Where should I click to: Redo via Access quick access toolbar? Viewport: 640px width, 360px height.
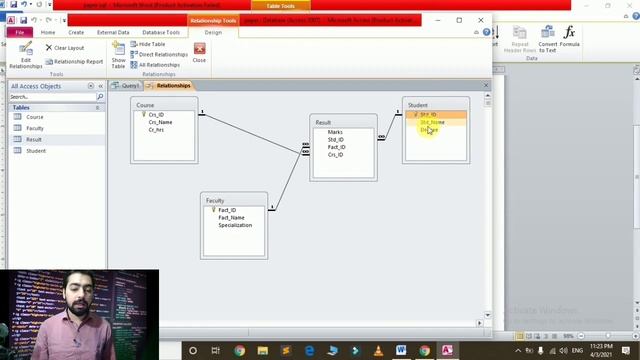(x=49, y=20)
